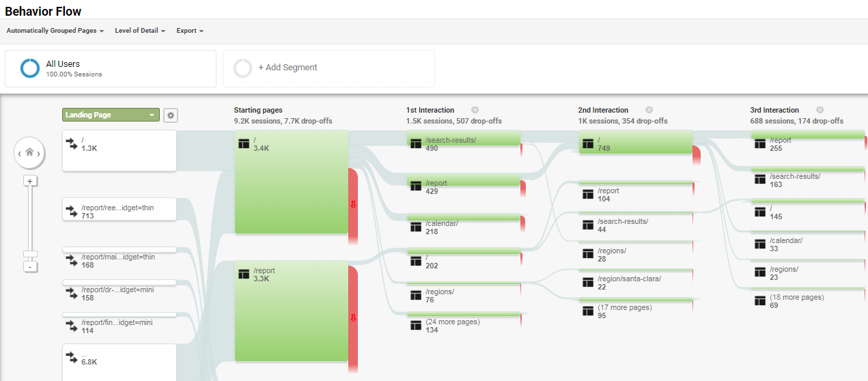
Task: Click the 2nd Interaction column header
Action: (x=603, y=110)
